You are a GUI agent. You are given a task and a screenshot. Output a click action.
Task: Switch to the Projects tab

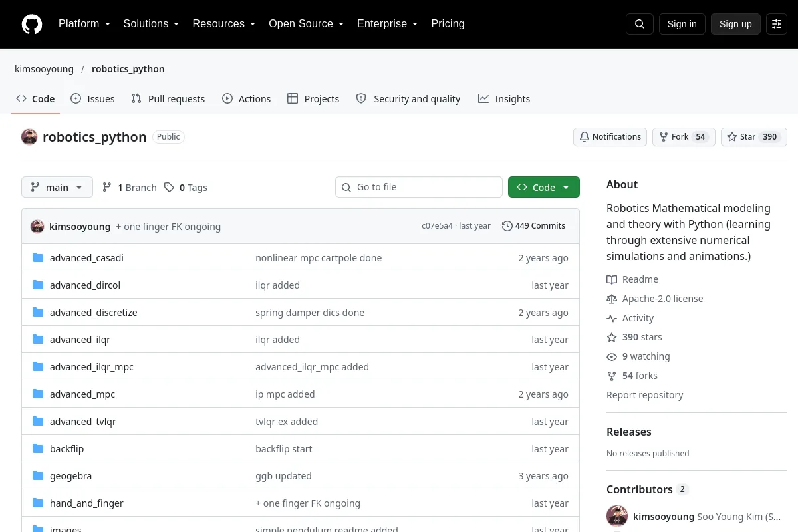313,99
